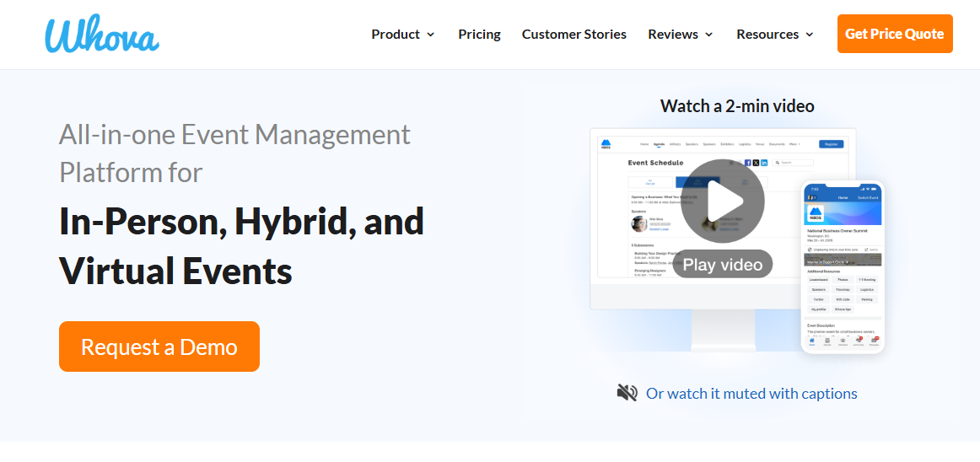980x462 pixels.
Task: Open the Pricing page
Action: tap(479, 35)
